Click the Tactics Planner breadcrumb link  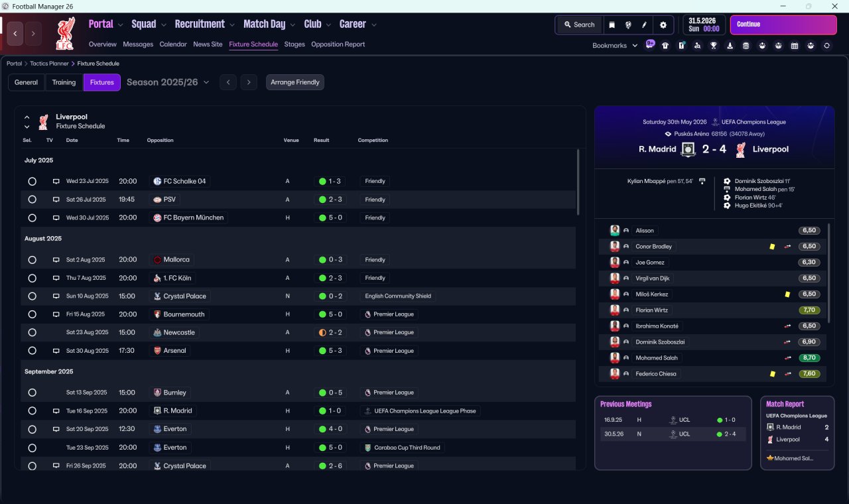(49, 64)
